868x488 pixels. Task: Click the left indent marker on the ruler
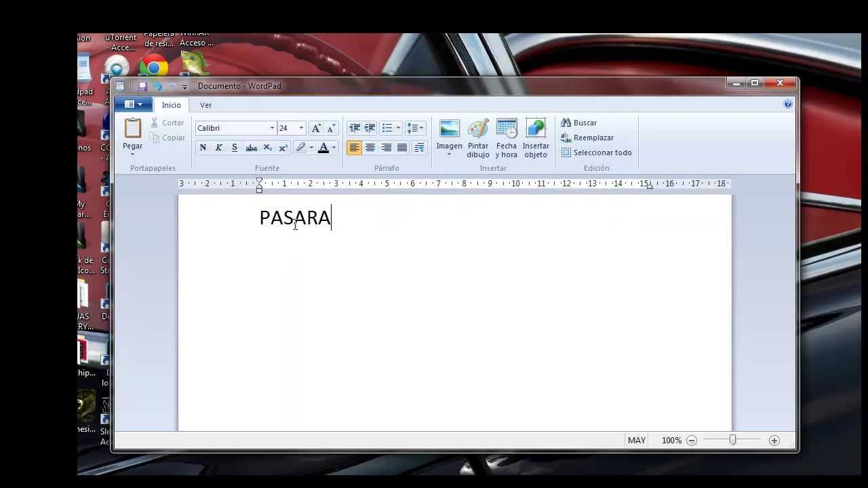[259, 185]
